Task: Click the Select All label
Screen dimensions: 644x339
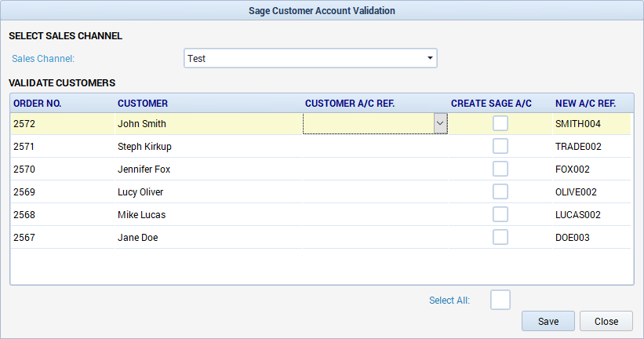Action: click(x=449, y=301)
